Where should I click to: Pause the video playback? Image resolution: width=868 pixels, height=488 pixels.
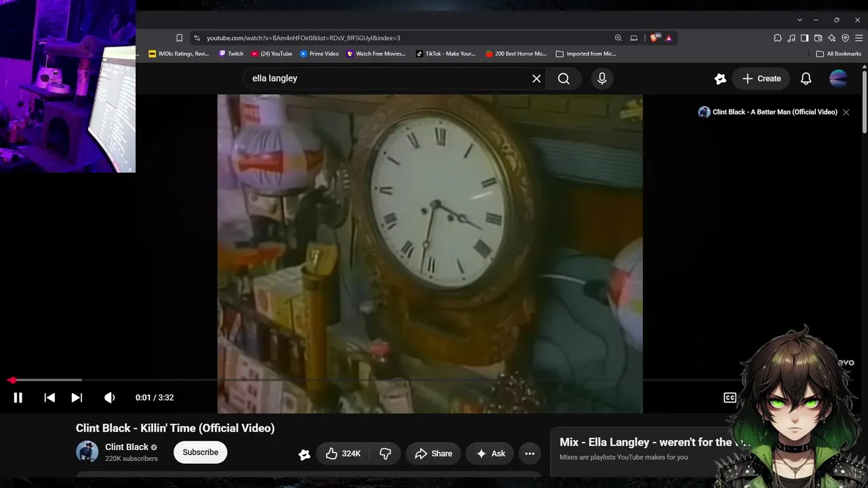point(18,398)
